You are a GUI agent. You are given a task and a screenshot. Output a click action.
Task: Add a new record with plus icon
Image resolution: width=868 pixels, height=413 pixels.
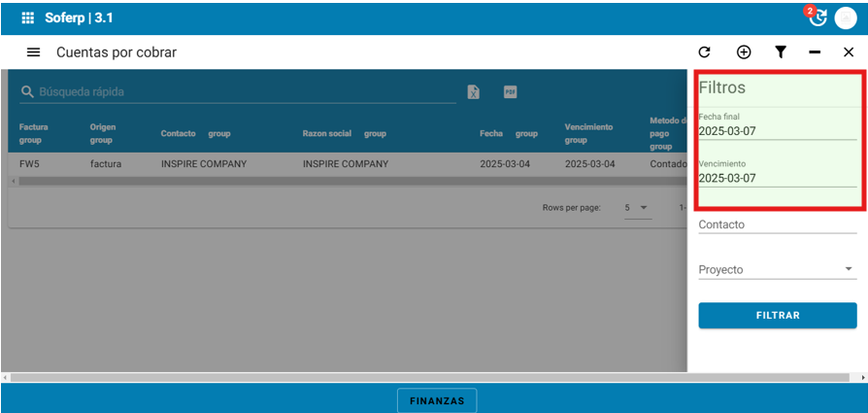744,52
